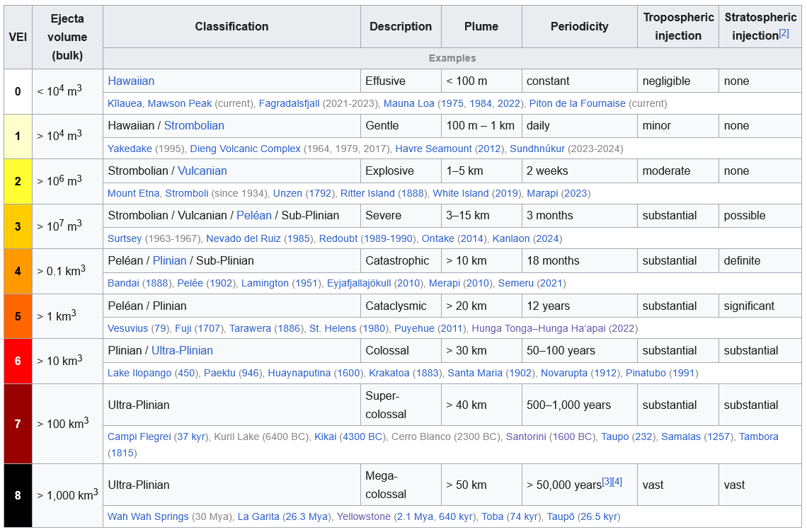Select the yellow VEI 2 color cell

point(18,181)
